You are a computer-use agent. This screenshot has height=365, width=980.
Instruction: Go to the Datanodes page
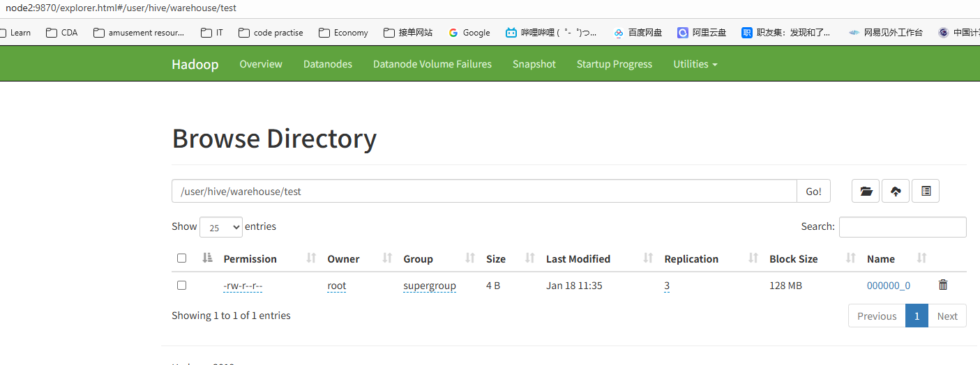[328, 64]
